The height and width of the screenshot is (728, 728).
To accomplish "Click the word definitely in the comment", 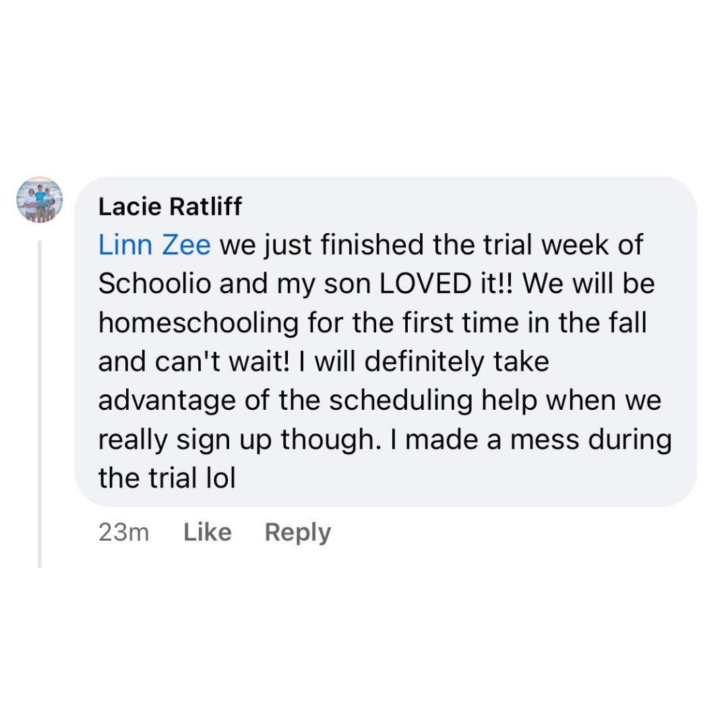I will pos(423,362).
